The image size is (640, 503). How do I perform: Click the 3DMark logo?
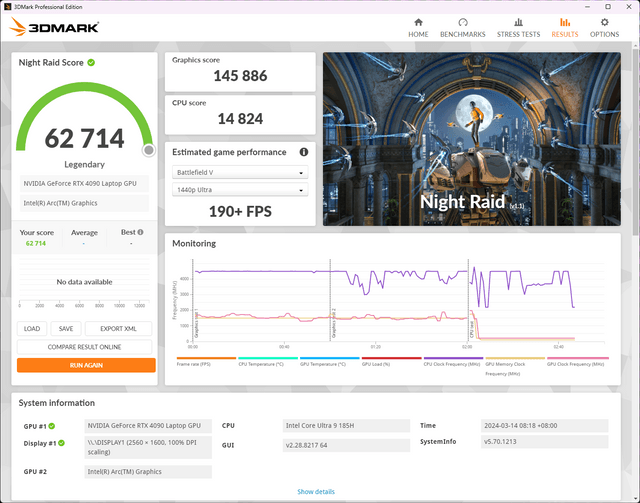click(x=54, y=27)
